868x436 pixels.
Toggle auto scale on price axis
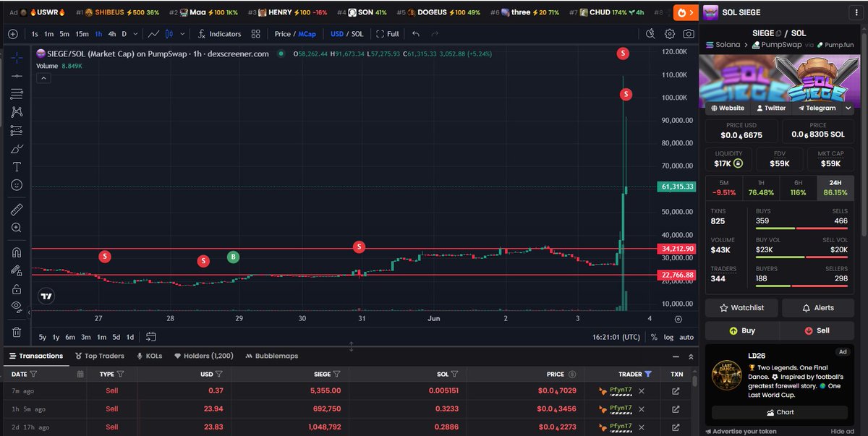(x=686, y=337)
